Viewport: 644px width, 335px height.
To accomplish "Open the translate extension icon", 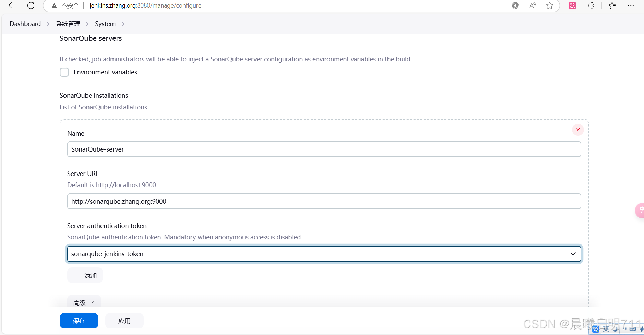I will 572,5.
